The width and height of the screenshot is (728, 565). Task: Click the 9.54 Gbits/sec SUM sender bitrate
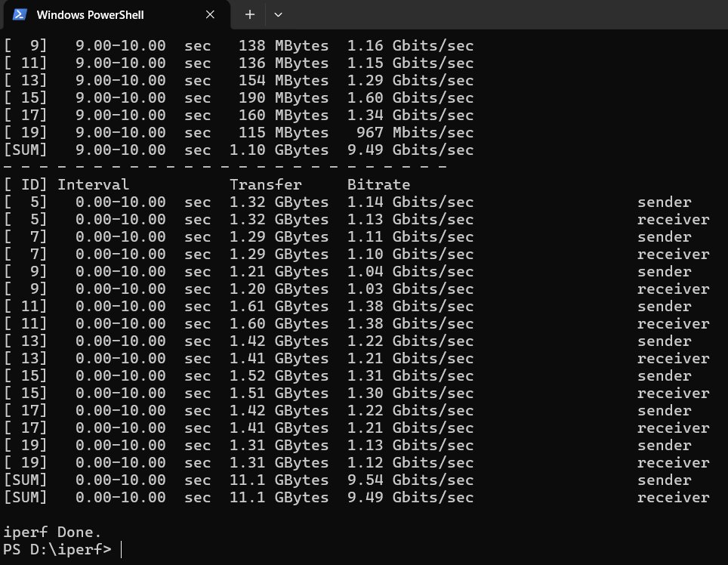tap(410, 480)
